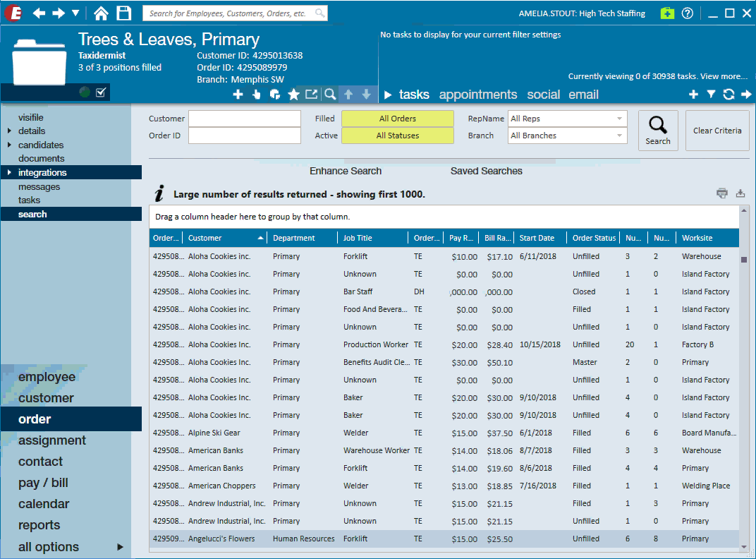756x559 pixels.
Task: Open Enhance Search section
Action: (x=346, y=171)
